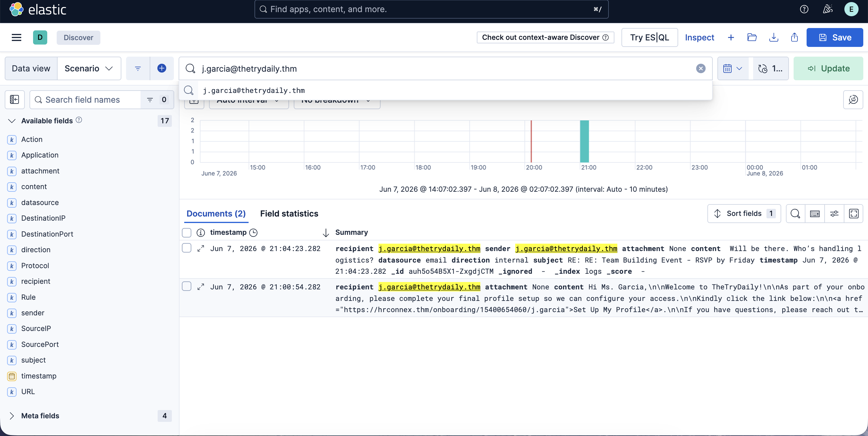The image size is (868, 436).
Task: Click the teal histogram bar at 21:00
Action: (584, 141)
